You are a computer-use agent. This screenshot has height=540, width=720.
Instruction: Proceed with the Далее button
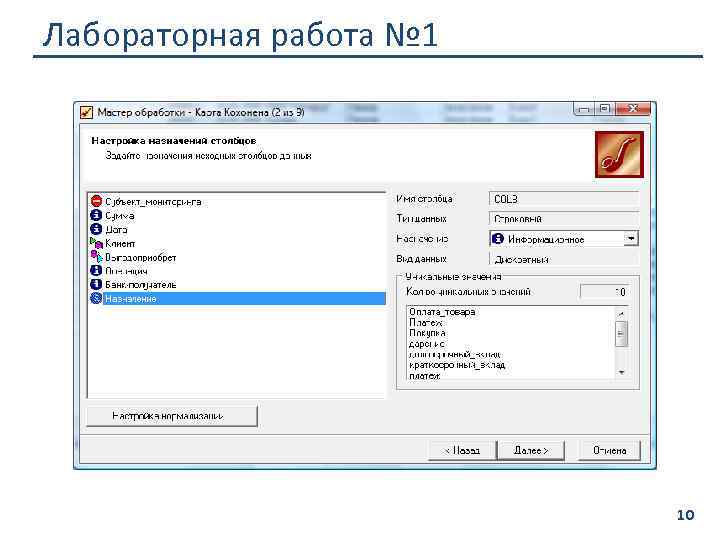pyautogui.click(x=531, y=450)
